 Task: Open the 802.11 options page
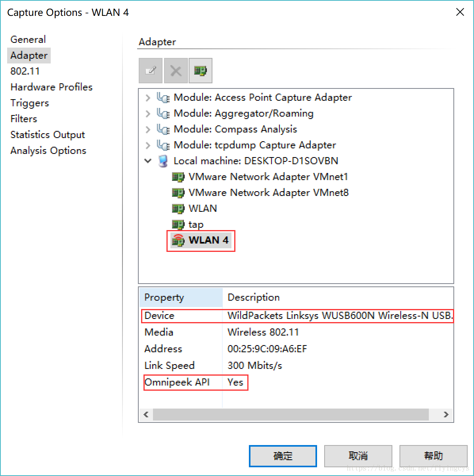(x=25, y=71)
